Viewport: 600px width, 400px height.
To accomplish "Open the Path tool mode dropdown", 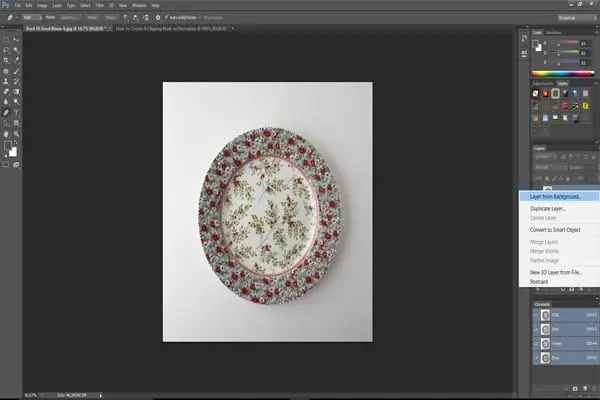I will (x=32, y=18).
